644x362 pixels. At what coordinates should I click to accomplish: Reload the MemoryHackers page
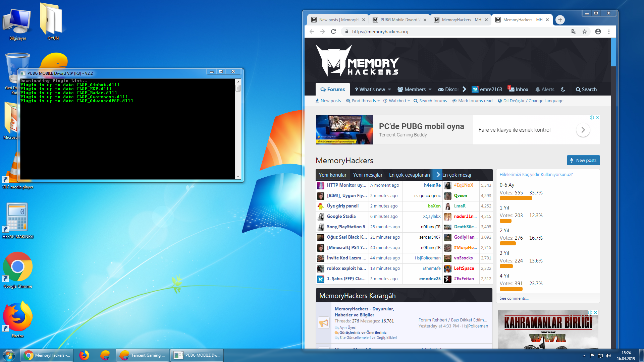(333, 32)
